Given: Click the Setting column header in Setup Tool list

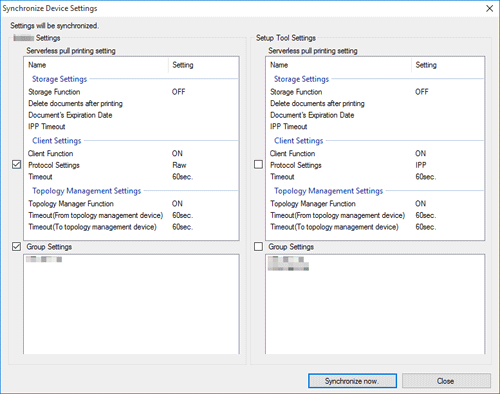Looking at the screenshot, I should [448, 65].
